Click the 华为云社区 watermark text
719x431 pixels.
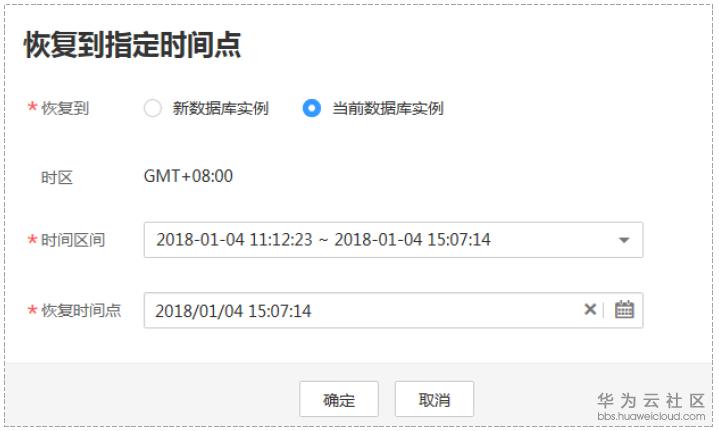coord(651,400)
